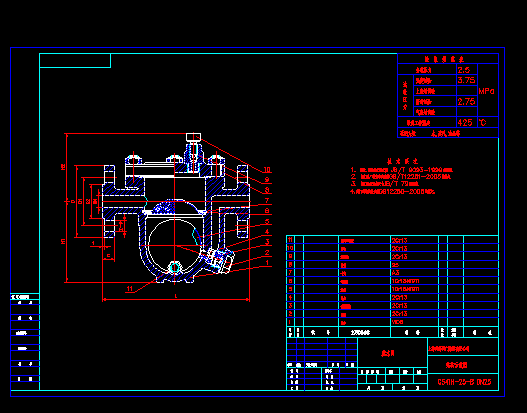Click leader callout number 1 beside the valve drawing
Image resolution: width=527 pixels, height=413 pixels.
[267, 262]
